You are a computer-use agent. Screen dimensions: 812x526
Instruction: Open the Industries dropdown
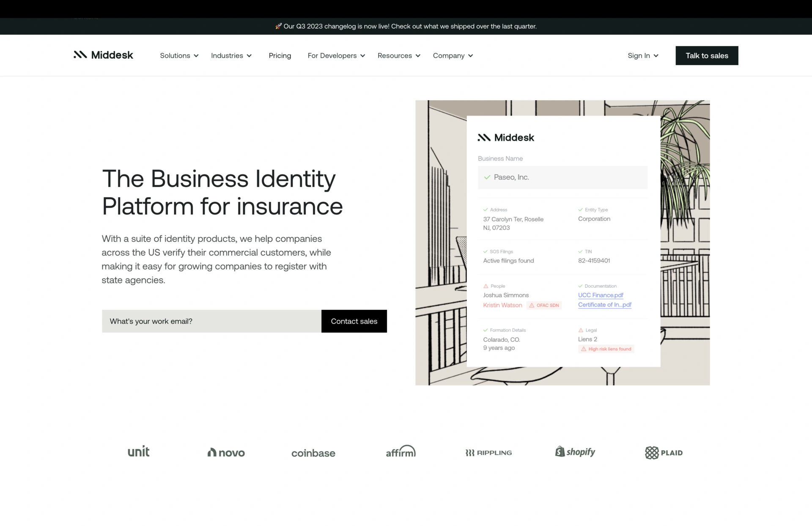coord(231,55)
